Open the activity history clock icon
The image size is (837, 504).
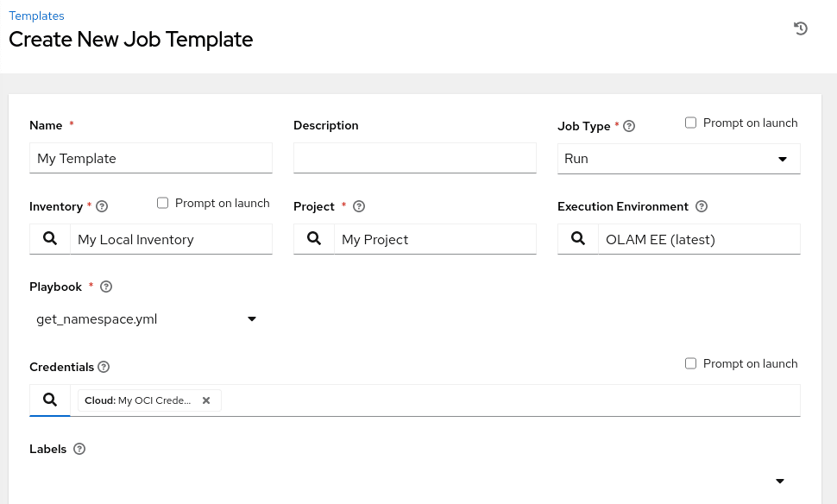pos(801,28)
